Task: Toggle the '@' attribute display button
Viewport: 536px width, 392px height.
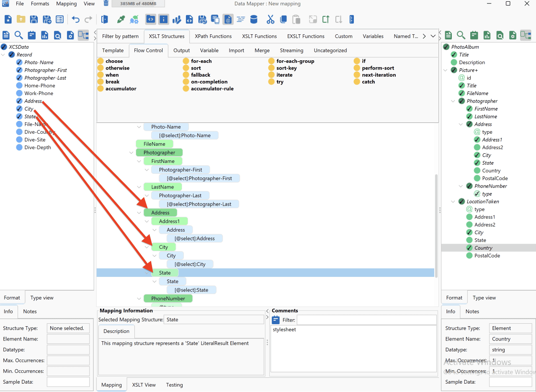Action: click(x=228, y=19)
